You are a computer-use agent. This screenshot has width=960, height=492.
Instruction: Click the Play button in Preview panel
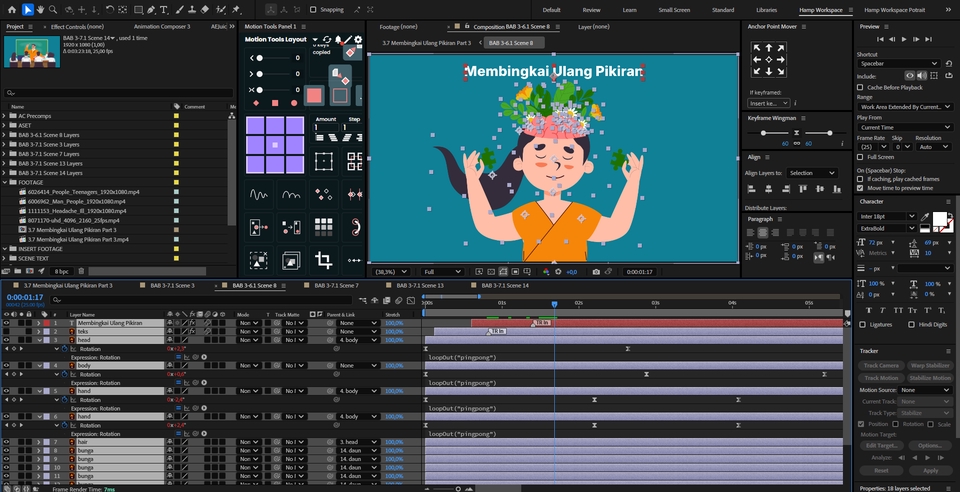904,39
